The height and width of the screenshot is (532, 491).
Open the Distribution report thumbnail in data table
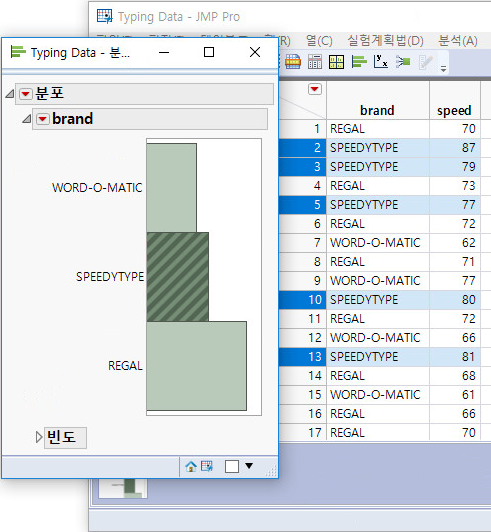click(x=123, y=488)
